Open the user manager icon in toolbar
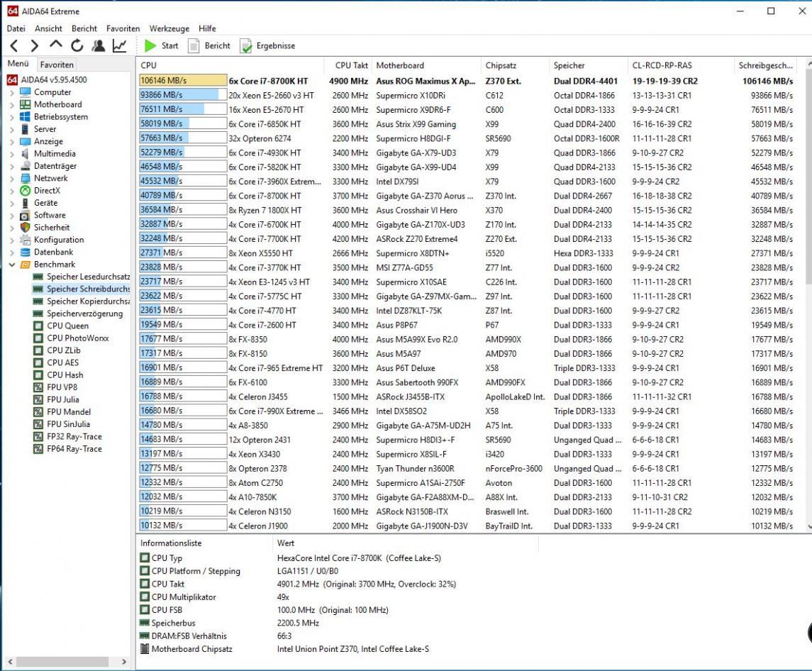812x671 pixels. [98, 45]
